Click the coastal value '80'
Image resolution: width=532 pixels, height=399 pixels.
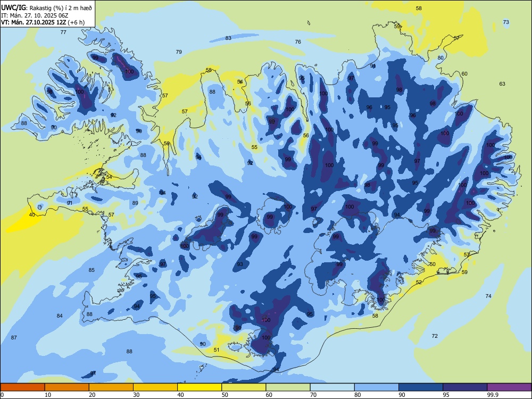[x=440, y=57]
